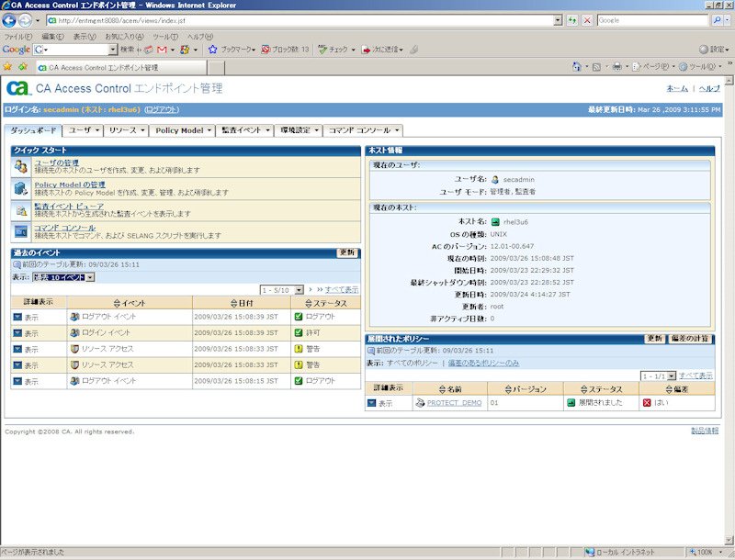The width and height of the screenshot is (735, 560).
Task: Click the Print icon in IE toolbar
Action: 616,67
